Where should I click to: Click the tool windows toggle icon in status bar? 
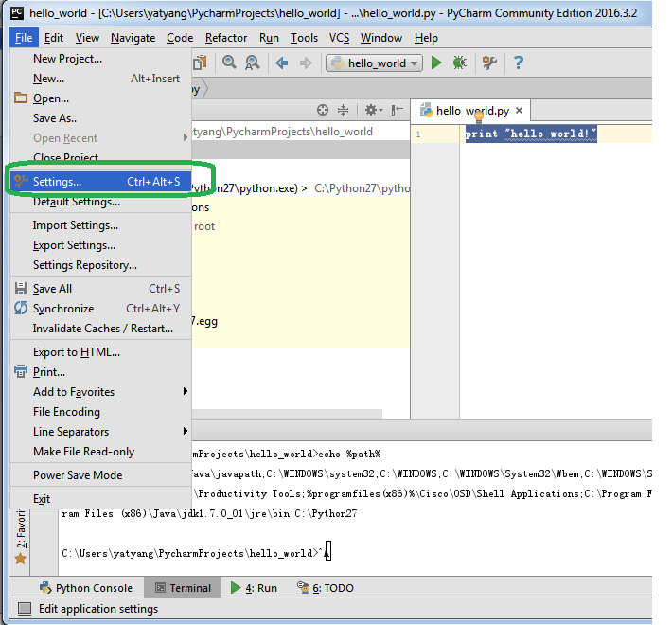tap(25, 608)
